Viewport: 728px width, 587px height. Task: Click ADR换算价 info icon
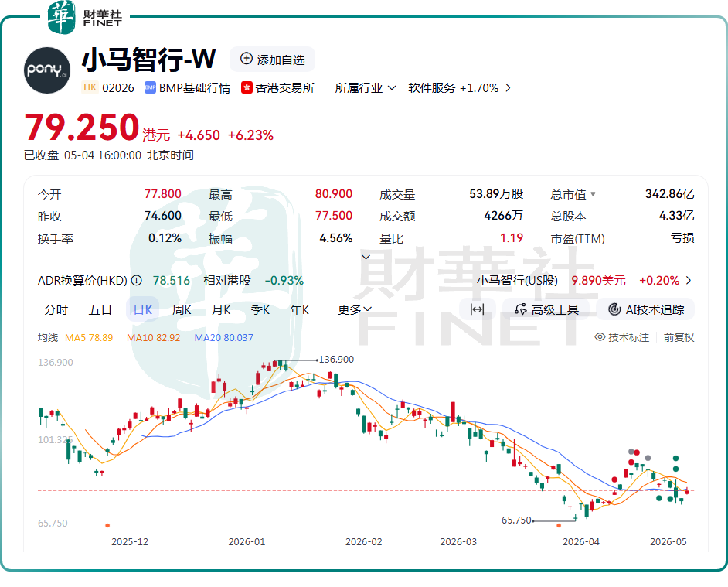137,280
